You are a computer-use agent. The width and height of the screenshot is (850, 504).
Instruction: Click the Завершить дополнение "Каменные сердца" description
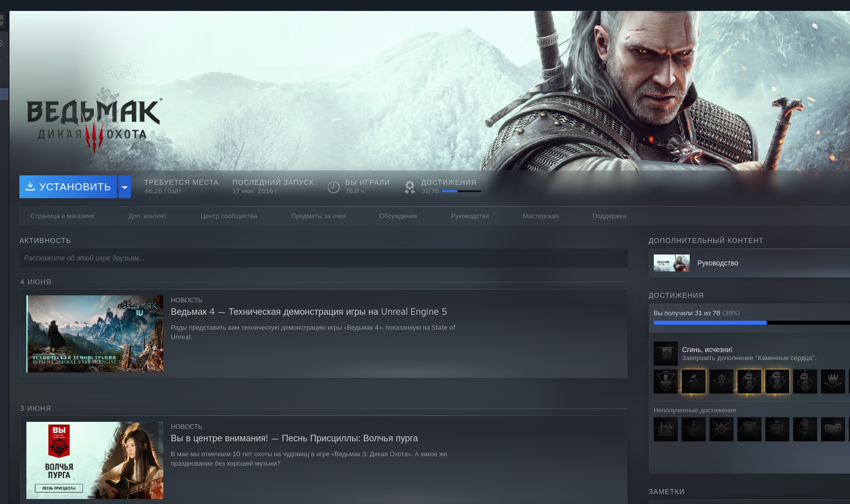pyautogui.click(x=749, y=358)
